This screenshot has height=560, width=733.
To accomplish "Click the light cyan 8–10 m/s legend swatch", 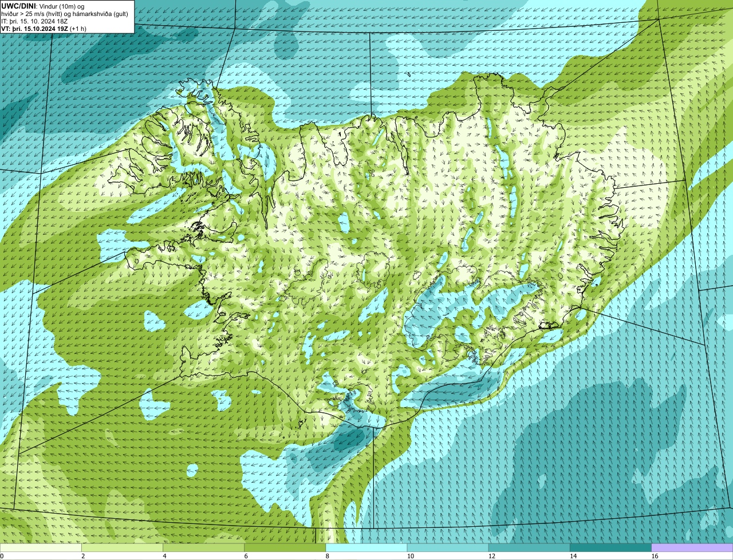I will tap(366, 547).
